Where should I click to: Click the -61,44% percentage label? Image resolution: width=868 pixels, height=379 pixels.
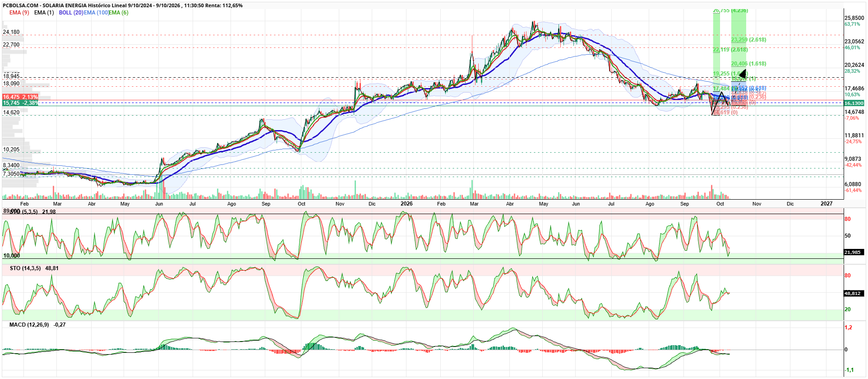pyautogui.click(x=853, y=190)
